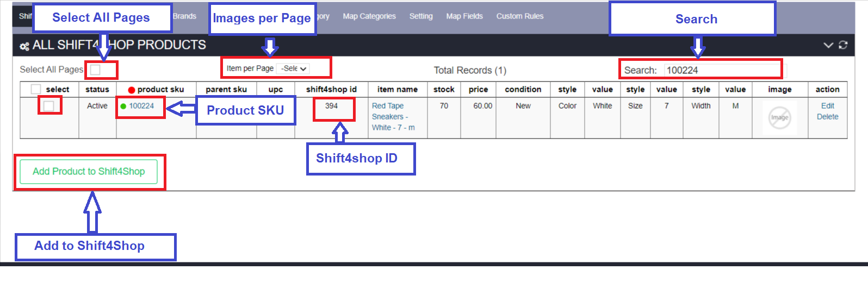
Task: Open the Setting menu item
Action: 421,16
